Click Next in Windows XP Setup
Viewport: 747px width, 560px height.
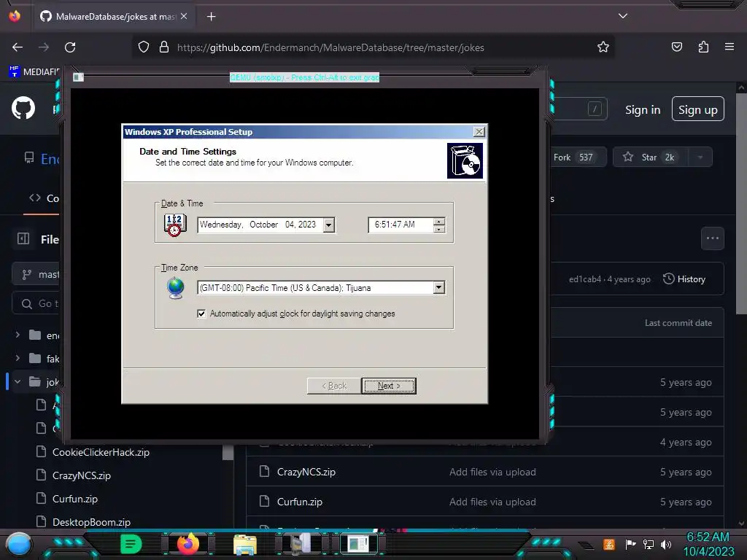click(x=389, y=386)
